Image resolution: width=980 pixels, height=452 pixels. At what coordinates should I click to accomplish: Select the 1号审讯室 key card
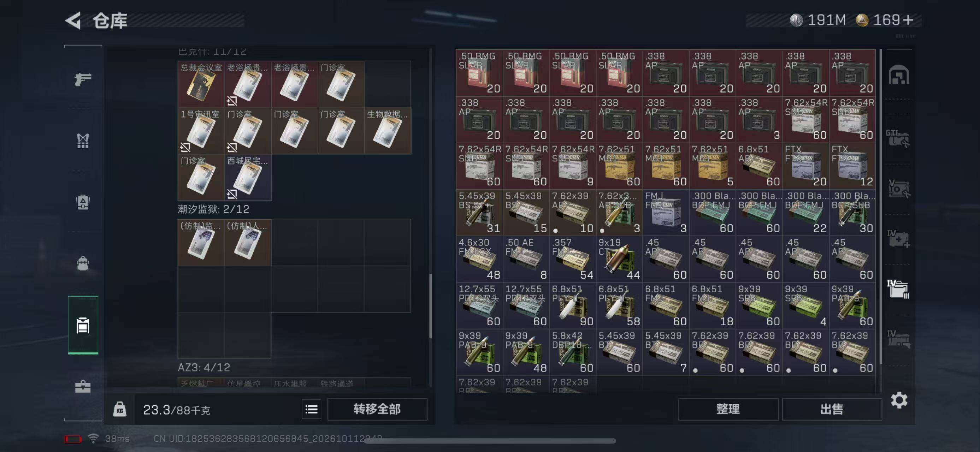click(x=201, y=131)
